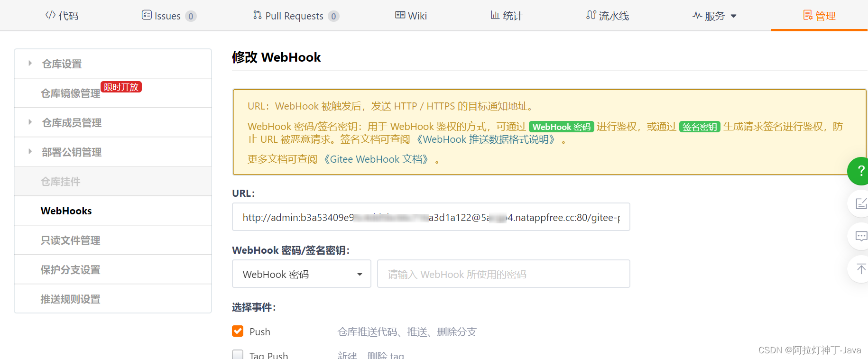Open 保护分支设置 in the sidebar
The height and width of the screenshot is (359, 868).
point(113,269)
